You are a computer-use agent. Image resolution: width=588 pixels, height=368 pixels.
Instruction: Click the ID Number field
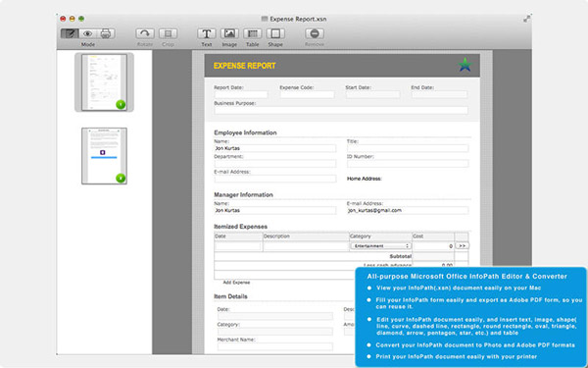coord(408,164)
